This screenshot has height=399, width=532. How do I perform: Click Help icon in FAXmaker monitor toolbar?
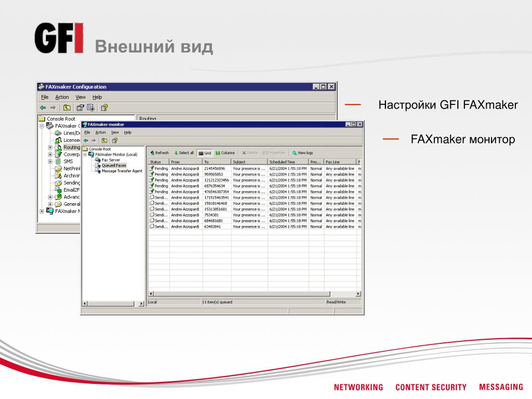(x=115, y=140)
